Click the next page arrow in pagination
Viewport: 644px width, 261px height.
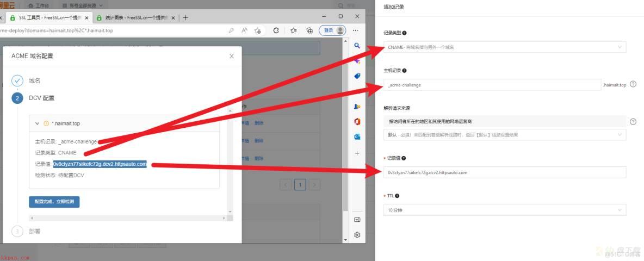pos(314,185)
